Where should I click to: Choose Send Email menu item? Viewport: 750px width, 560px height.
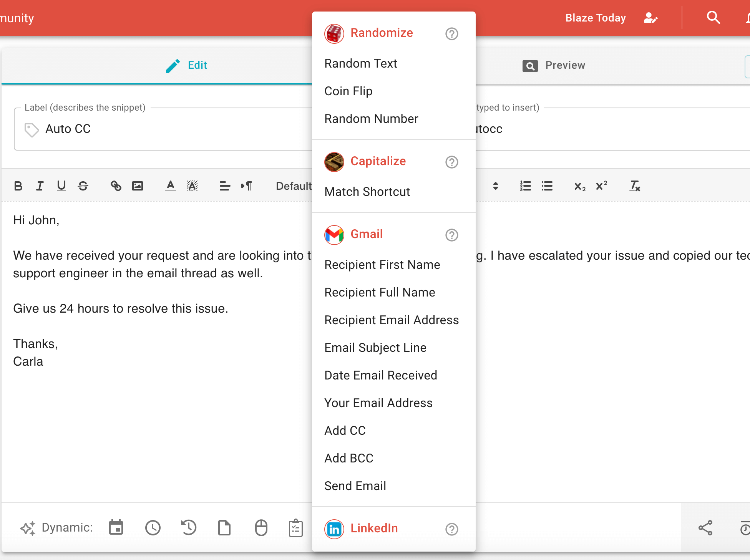click(x=394, y=486)
